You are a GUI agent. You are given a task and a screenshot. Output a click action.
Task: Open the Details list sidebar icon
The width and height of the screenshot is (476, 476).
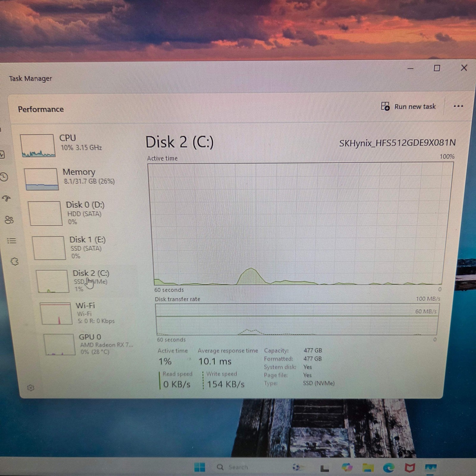12,241
